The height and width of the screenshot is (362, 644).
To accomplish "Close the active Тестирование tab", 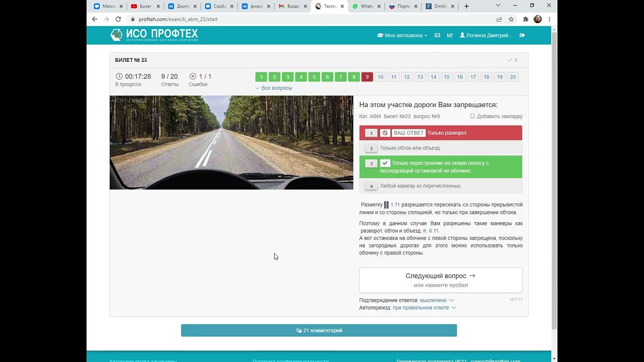I will click(x=343, y=6).
